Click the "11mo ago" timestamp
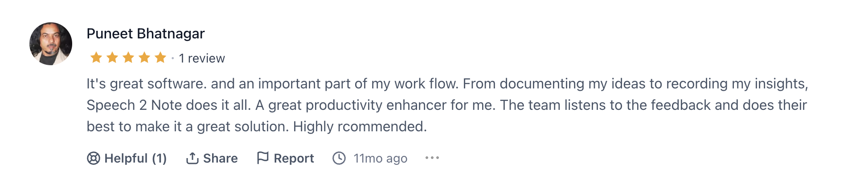The image size is (868, 184). 380,158
